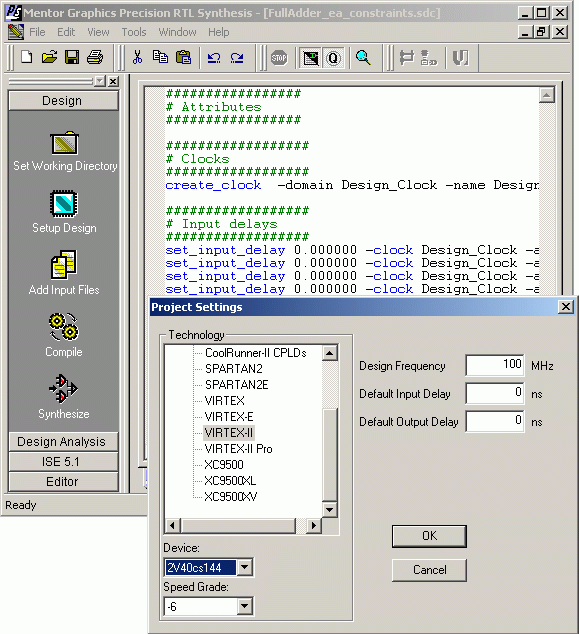
Task: Open the design bar's small dropdown arrow
Action: point(99,81)
